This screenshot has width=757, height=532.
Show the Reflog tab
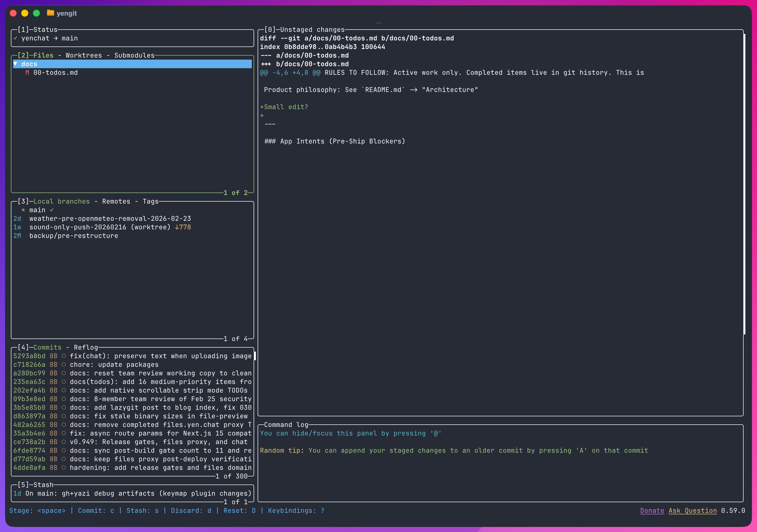86,347
